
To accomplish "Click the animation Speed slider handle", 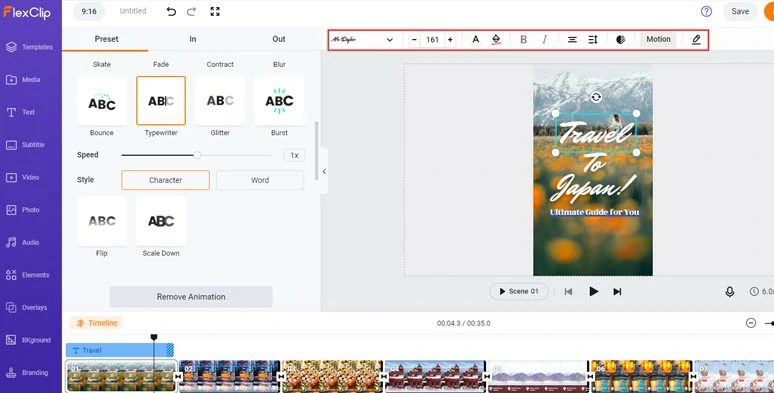I will [197, 155].
